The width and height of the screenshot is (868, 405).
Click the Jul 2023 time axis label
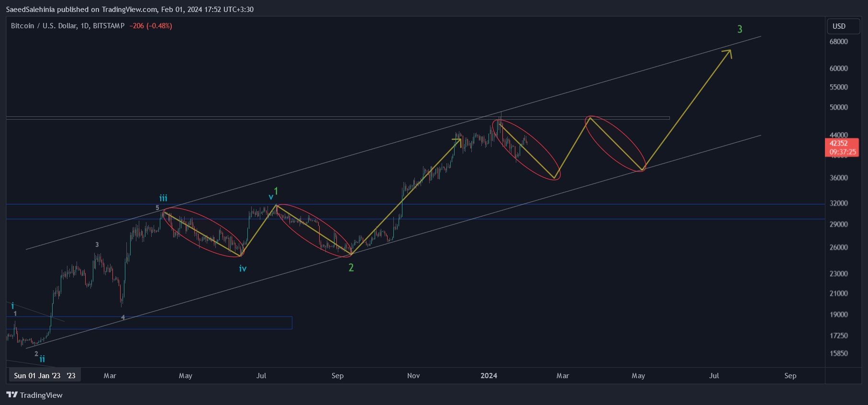pos(261,376)
